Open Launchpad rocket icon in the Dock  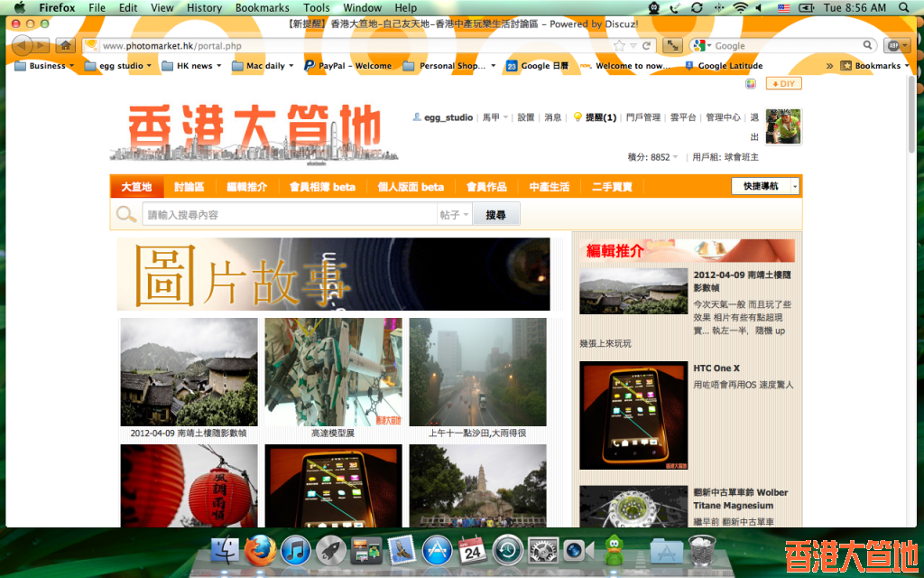330,551
